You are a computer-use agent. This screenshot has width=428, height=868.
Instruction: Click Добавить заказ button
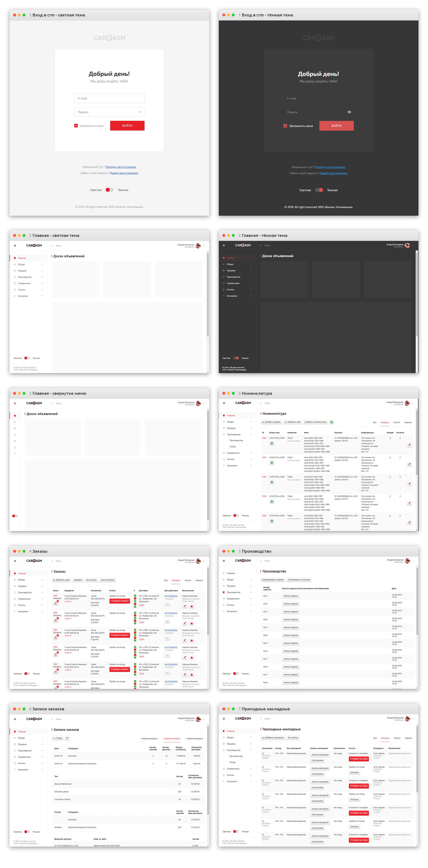pos(61,580)
